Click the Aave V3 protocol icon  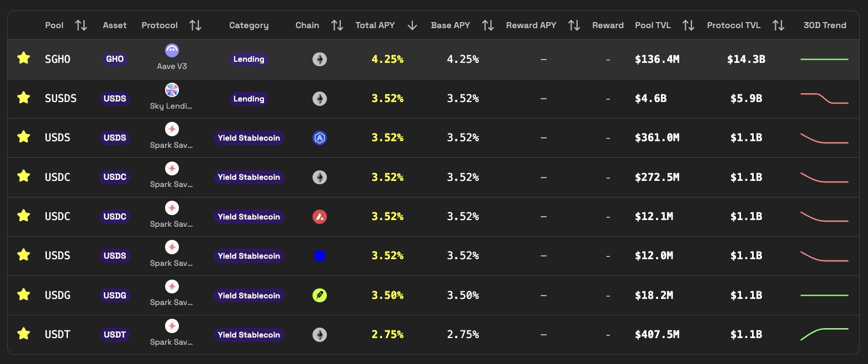[x=172, y=51]
